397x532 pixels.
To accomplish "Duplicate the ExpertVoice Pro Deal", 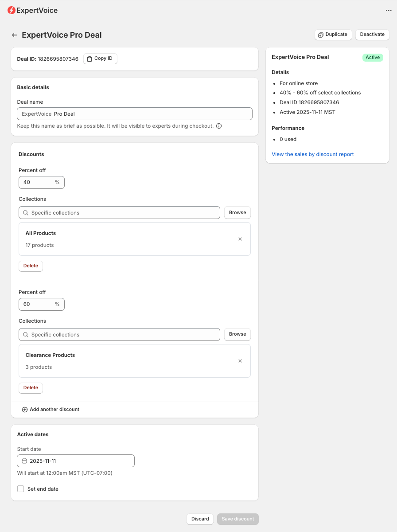I will (333, 35).
